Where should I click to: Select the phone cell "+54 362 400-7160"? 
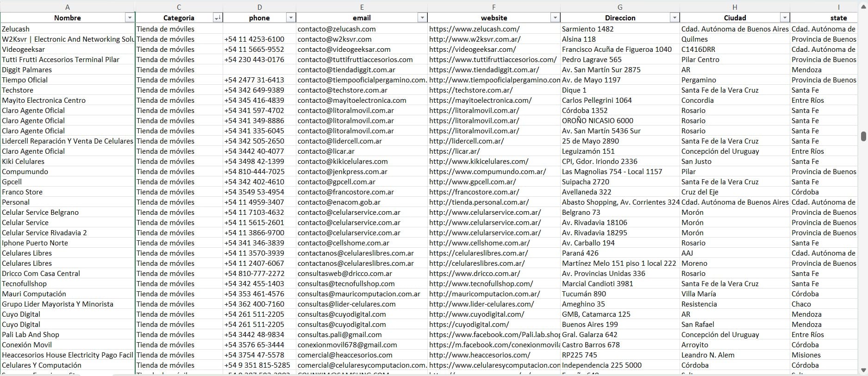tap(260, 304)
